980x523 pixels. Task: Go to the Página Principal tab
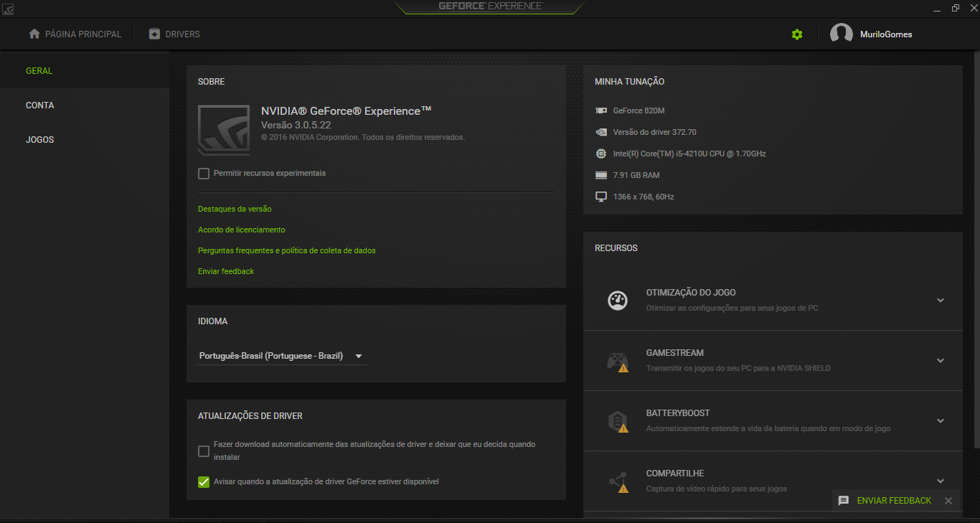pos(75,34)
